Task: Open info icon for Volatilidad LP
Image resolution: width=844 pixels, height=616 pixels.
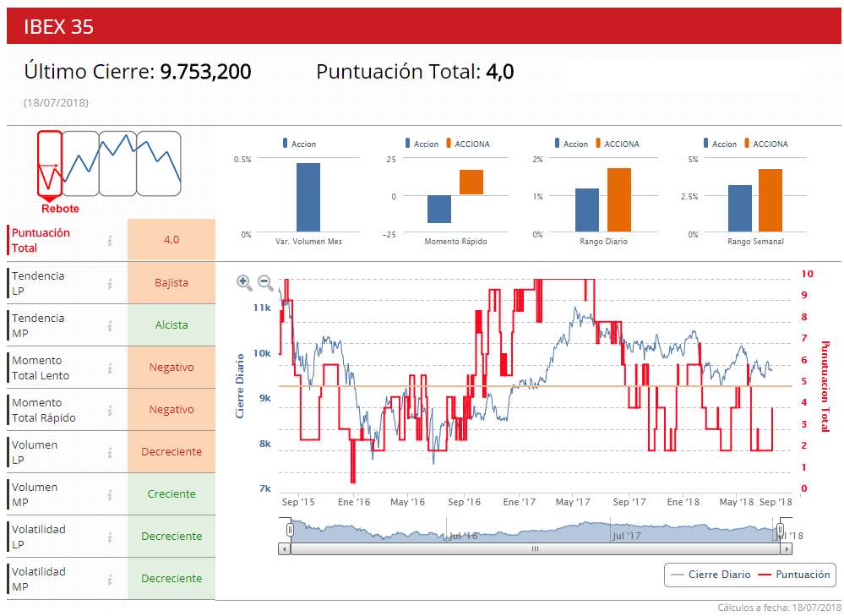Action: pos(110,537)
